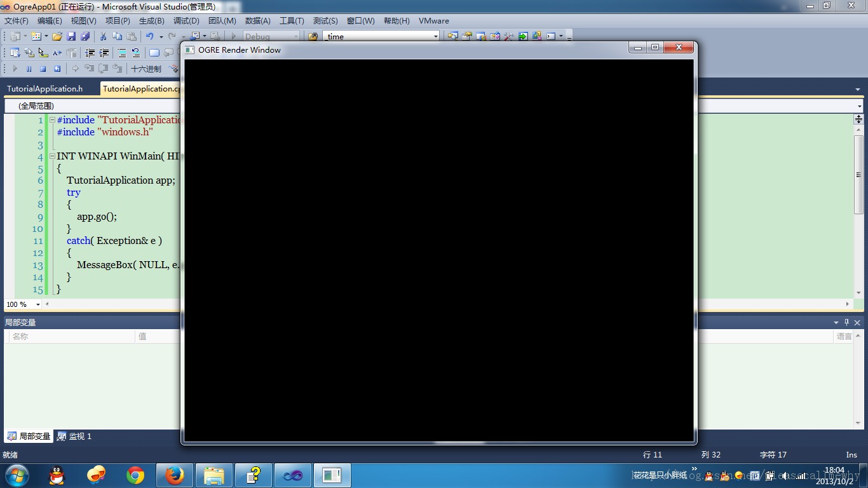Click the green-arrow Start Page icon
The image size is (868, 488).
[523, 36]
